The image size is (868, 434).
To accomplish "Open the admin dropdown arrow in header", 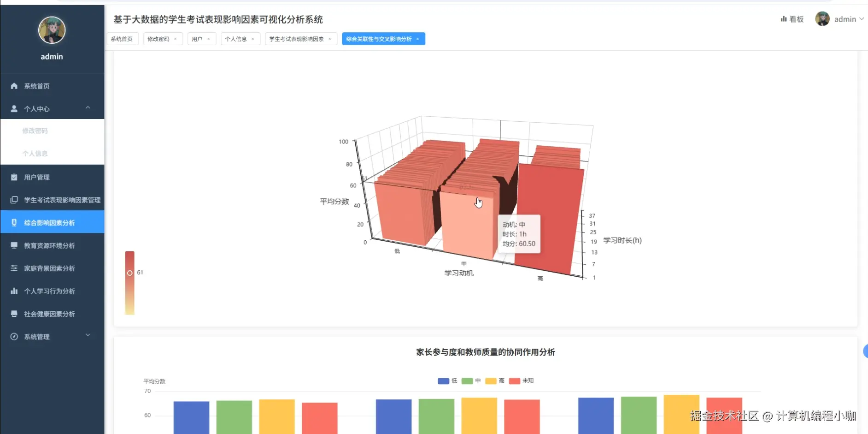I will click(x=862, y=19).
